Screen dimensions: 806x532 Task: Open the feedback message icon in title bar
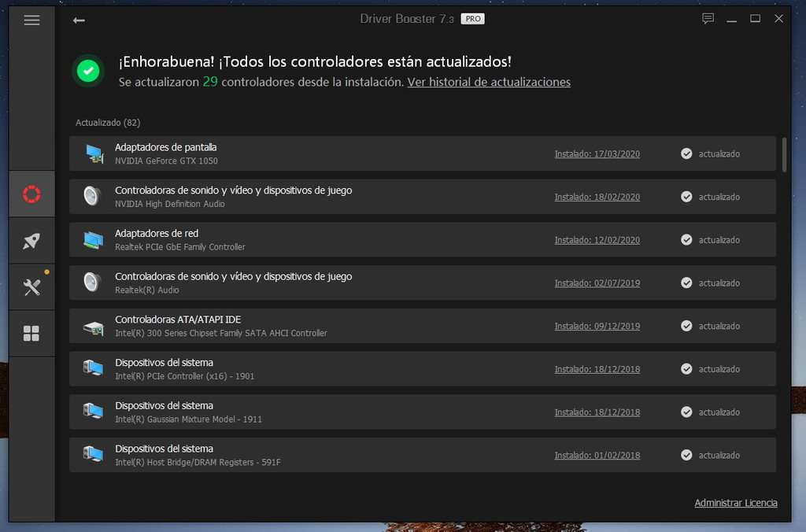[x=708, y=18]
